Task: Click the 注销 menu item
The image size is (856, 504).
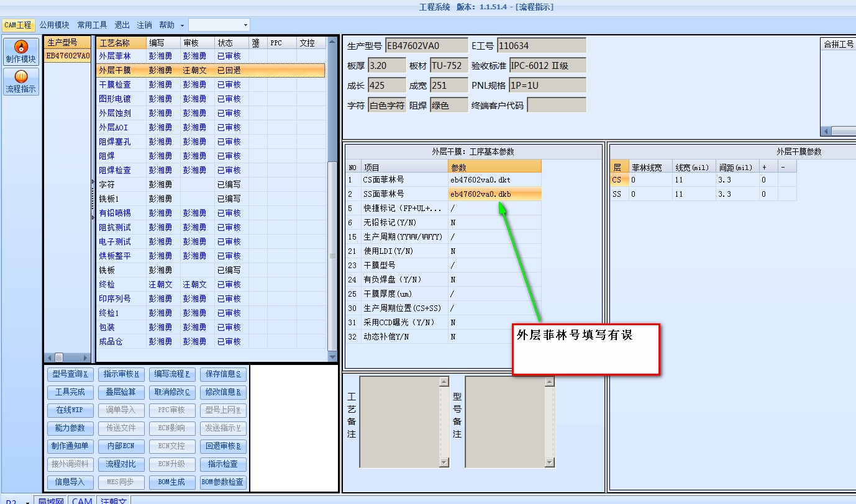Action: tap(144, 25)
